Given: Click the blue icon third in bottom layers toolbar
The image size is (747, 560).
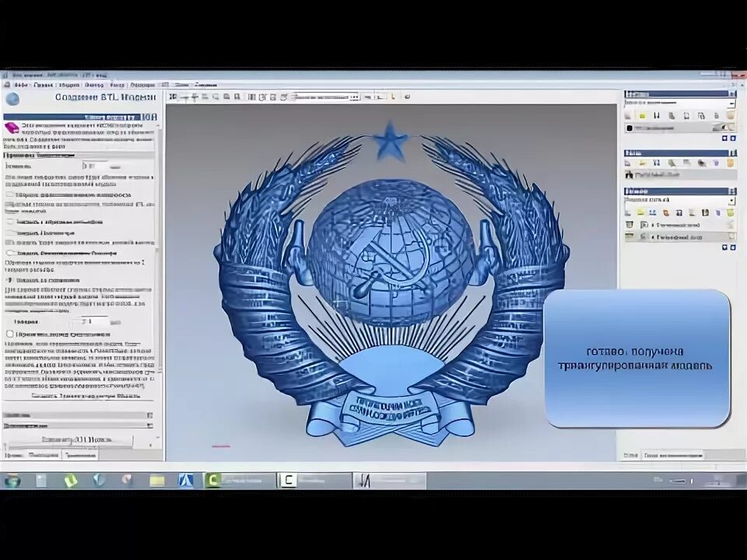Looking at the screenshot, I should pyautogui.click(x=653, y=212).
